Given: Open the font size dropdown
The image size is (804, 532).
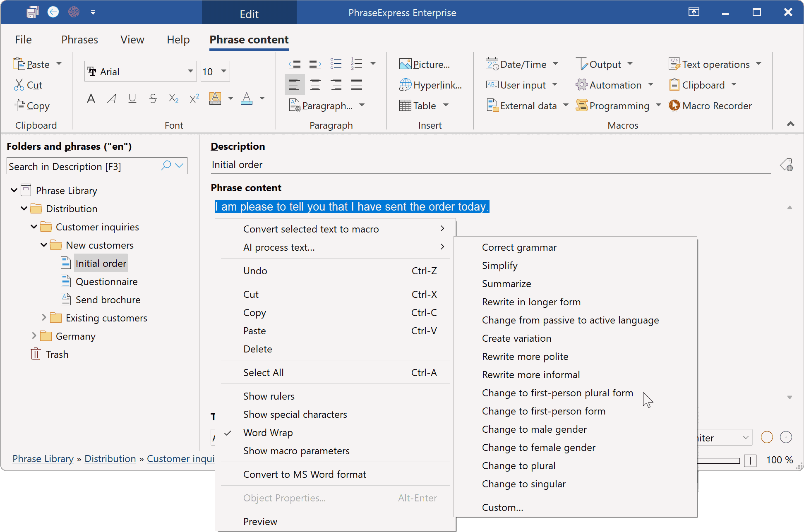Looking at the screenshot, I should point(223,71).
